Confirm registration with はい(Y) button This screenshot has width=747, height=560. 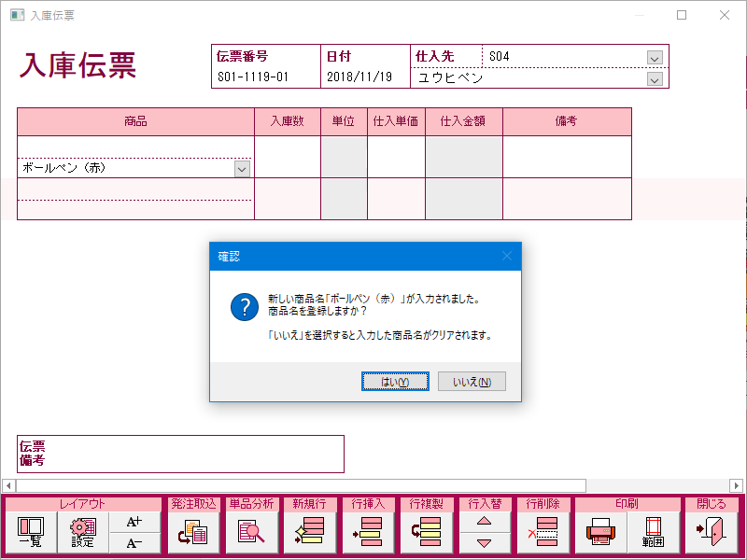(x=396, y=382)
